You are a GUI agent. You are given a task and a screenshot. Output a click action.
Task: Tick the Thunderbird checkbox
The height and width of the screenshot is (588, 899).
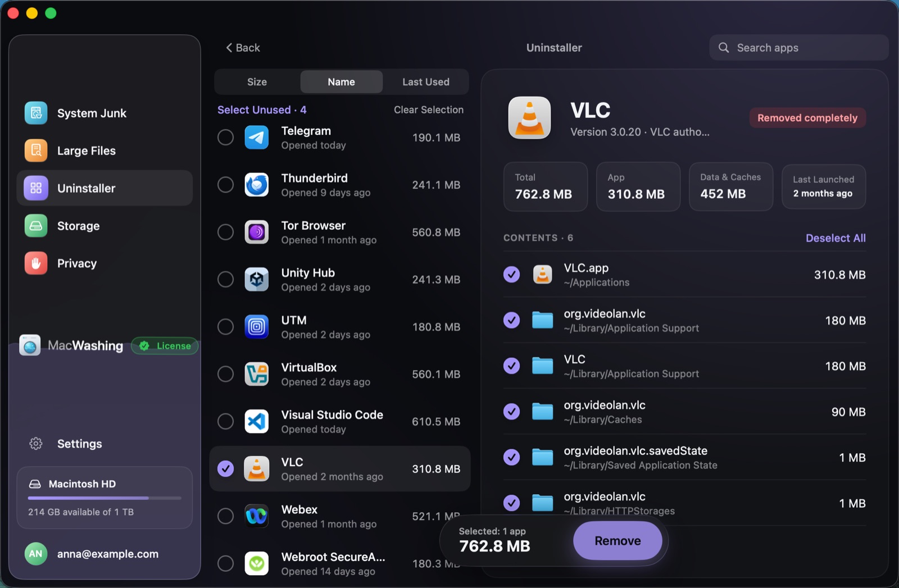225,185
